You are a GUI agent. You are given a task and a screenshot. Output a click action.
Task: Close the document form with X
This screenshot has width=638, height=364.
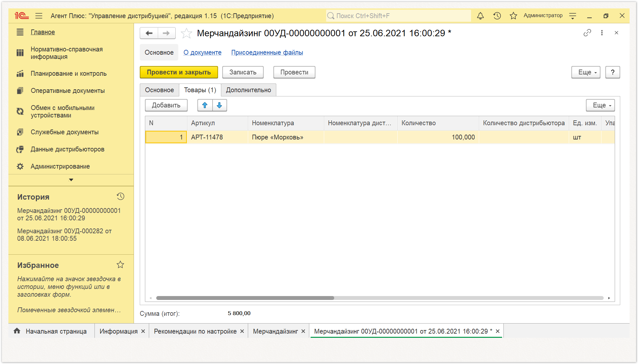tap(616, 33)
